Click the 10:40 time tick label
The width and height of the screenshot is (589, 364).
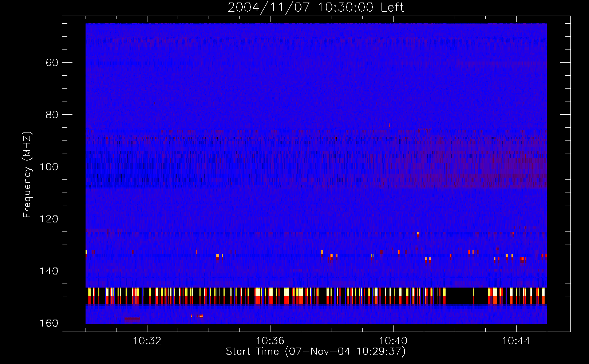pos(393,341)
